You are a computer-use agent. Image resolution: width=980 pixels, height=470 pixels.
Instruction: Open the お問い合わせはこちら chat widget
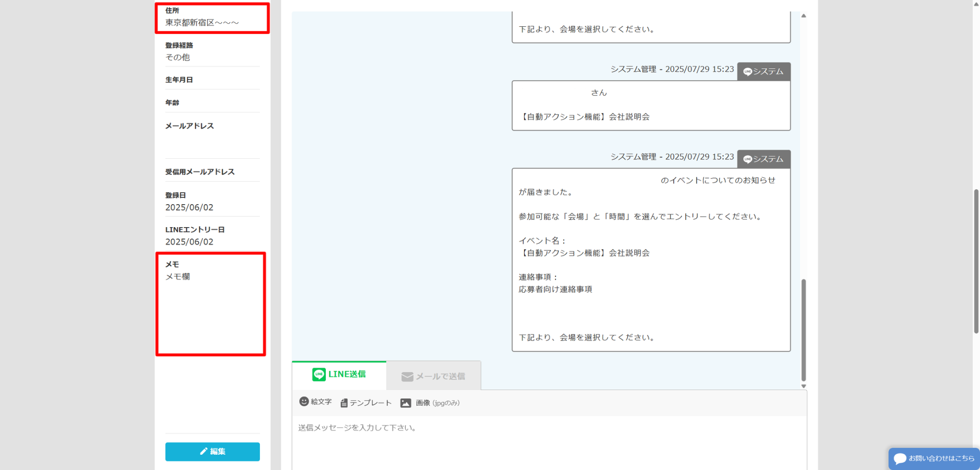934,459
